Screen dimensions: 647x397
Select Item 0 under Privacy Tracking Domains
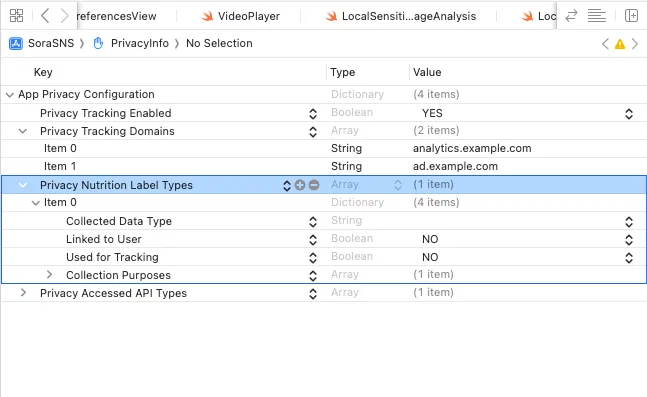point(60,149)
